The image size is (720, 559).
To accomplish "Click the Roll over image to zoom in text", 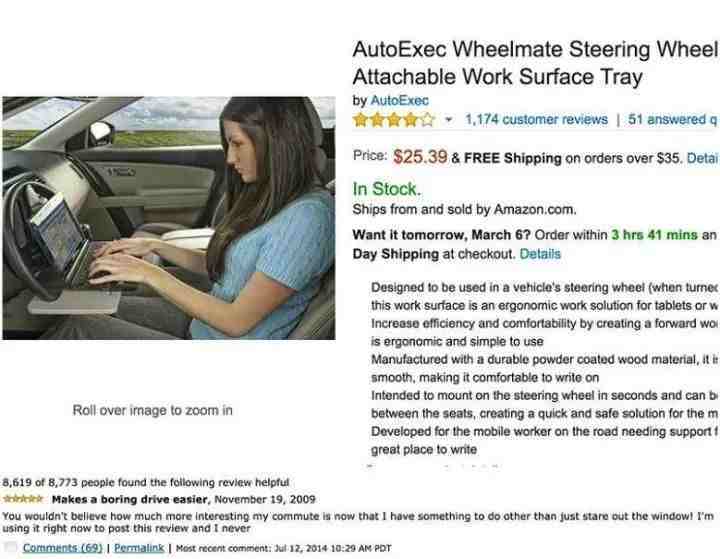I will [x=152, y=410].
